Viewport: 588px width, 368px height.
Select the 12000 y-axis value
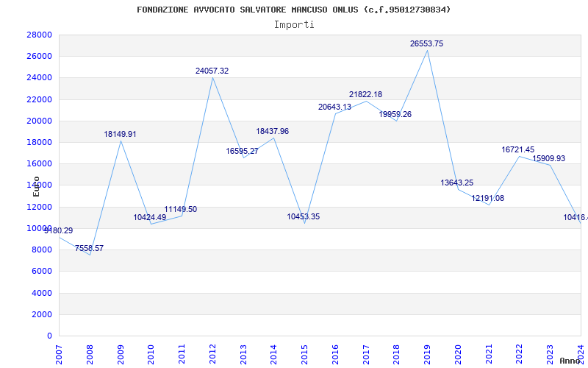(x=40, y=207)
